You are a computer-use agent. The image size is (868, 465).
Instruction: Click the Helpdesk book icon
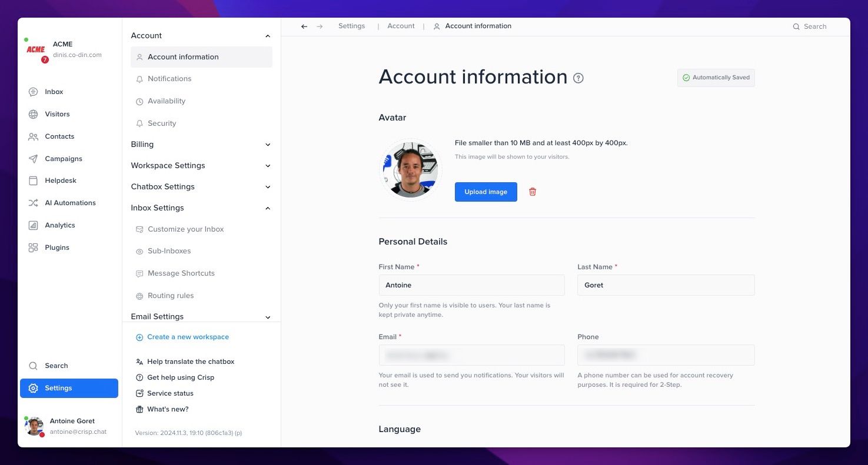(34, 180)
